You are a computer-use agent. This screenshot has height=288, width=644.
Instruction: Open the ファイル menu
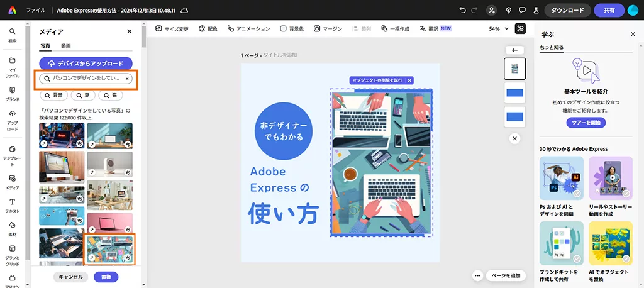[x=36, y=10]
